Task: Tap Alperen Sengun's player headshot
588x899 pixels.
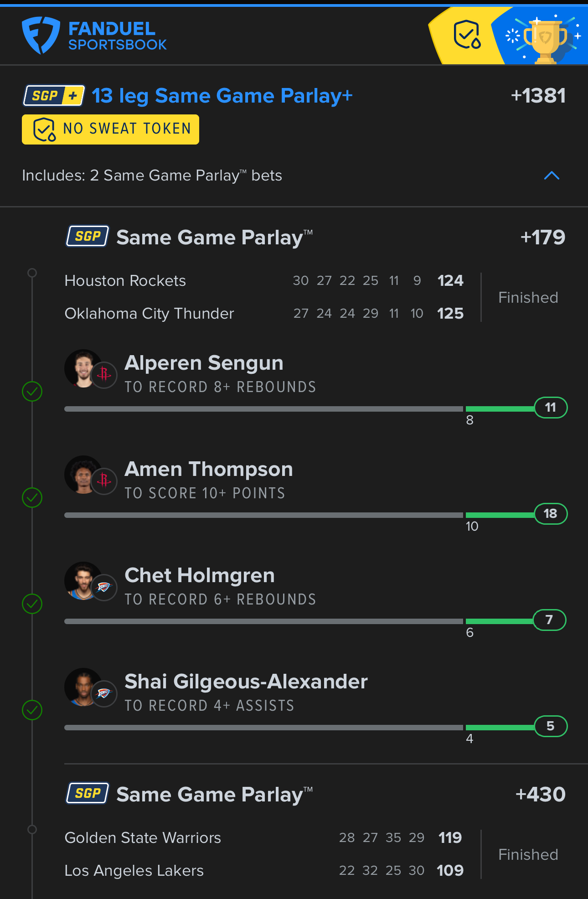Action: 83,368
